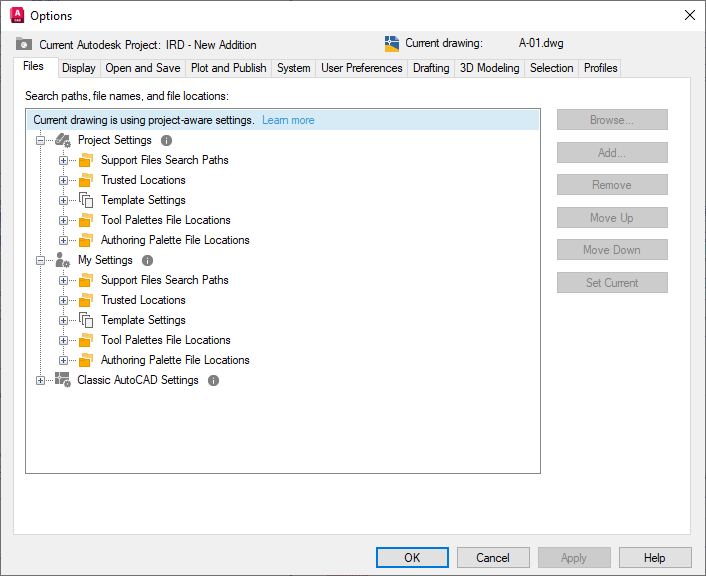Collapse the Project Settings tree node
Image resolution: width=706 pixels, height=576 pixels.
click(41, 141)
